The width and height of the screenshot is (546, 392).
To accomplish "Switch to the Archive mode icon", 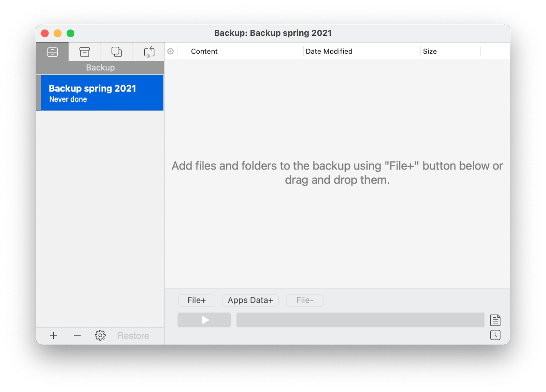I will [84, 52].
